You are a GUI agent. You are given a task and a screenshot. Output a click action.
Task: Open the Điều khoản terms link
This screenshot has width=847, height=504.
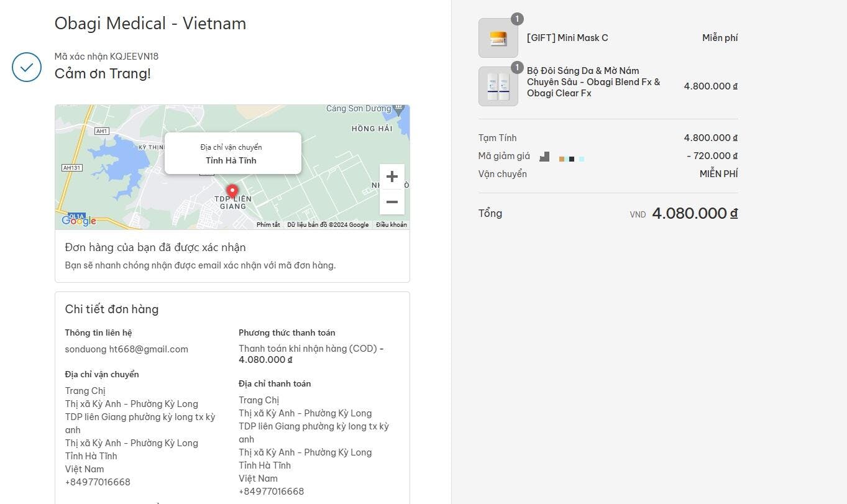click(391, 225)
